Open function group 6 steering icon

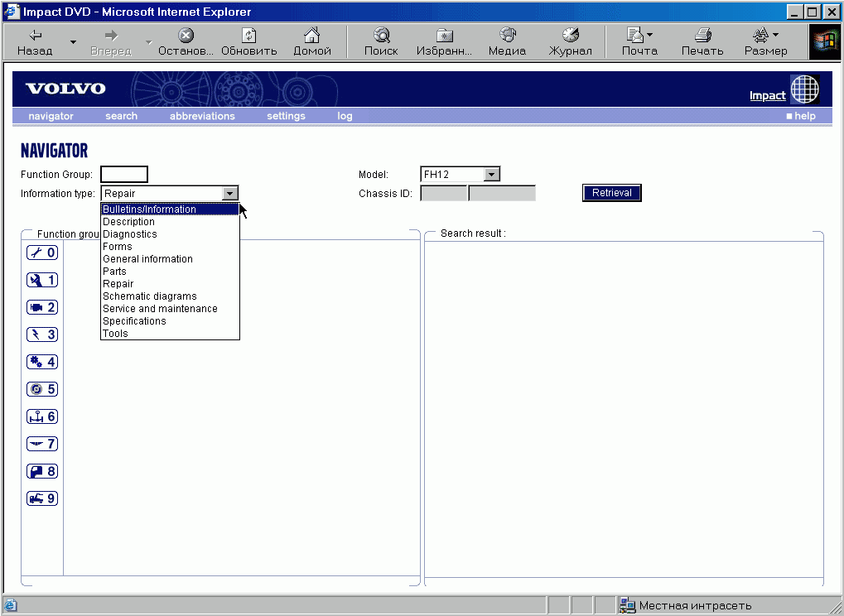click(42, 416)
